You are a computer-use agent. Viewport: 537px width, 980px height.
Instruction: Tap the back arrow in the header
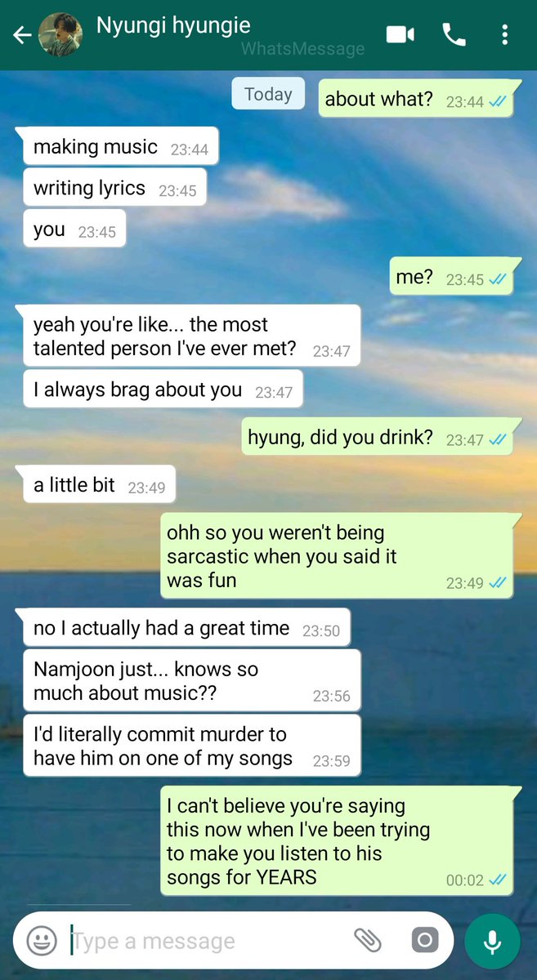point(22,34)
